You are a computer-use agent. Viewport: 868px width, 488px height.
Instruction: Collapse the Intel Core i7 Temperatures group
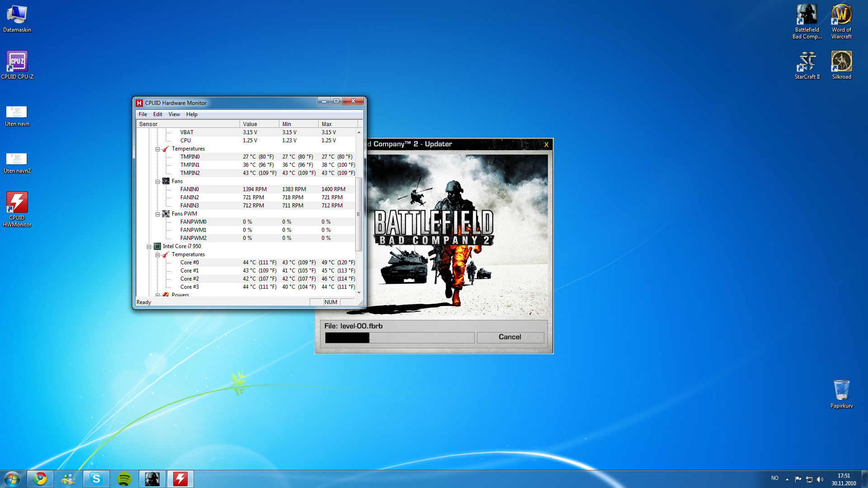(x=158, y=255)
